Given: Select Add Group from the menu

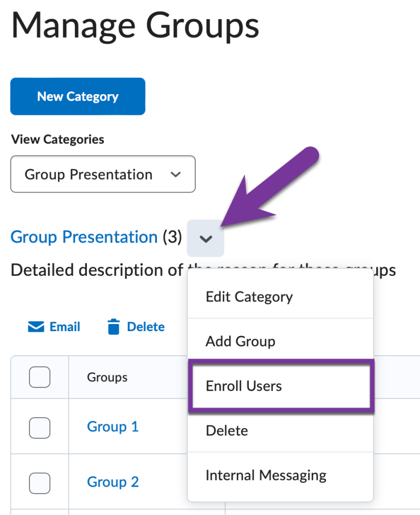Looking at the screenshot, I should 240,341.
